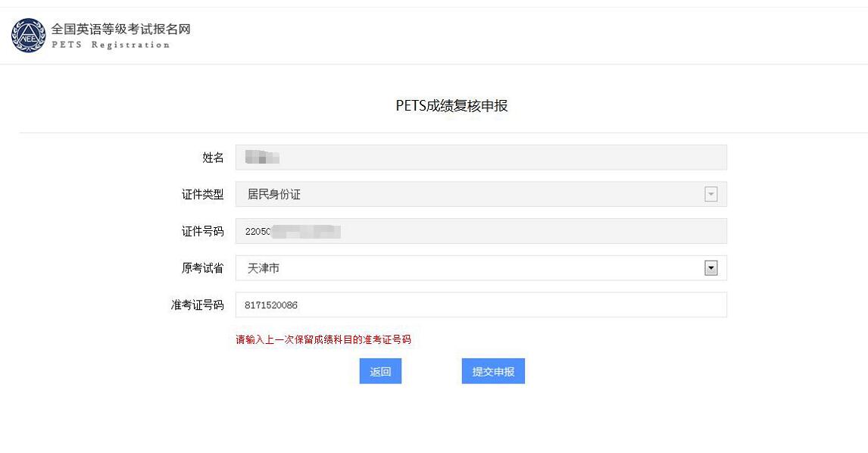Click the 证件号码 field label
Screen dimensions: 868x453
point(202,232)
